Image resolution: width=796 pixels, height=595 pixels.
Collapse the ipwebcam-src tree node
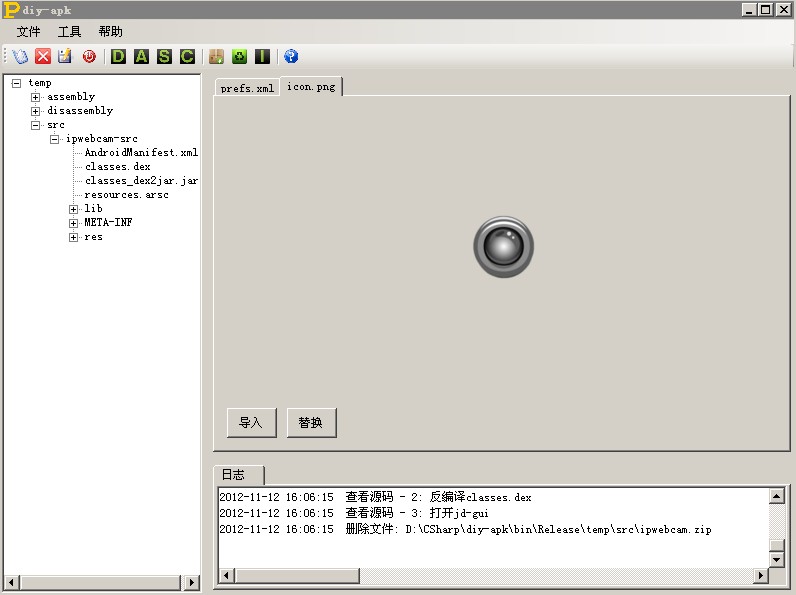coord(55,139)
